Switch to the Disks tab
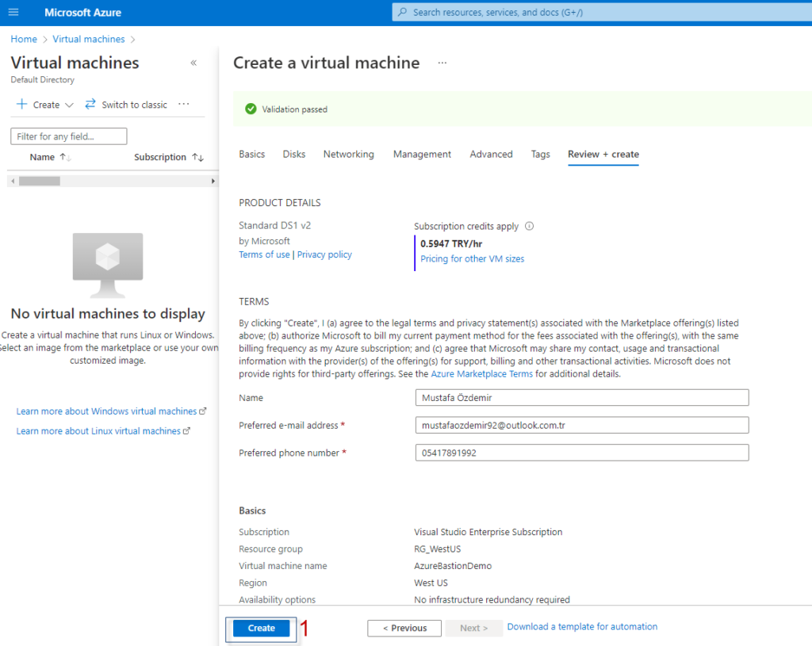The width and height of the screenshot is (812, 646). click(294, 155)
